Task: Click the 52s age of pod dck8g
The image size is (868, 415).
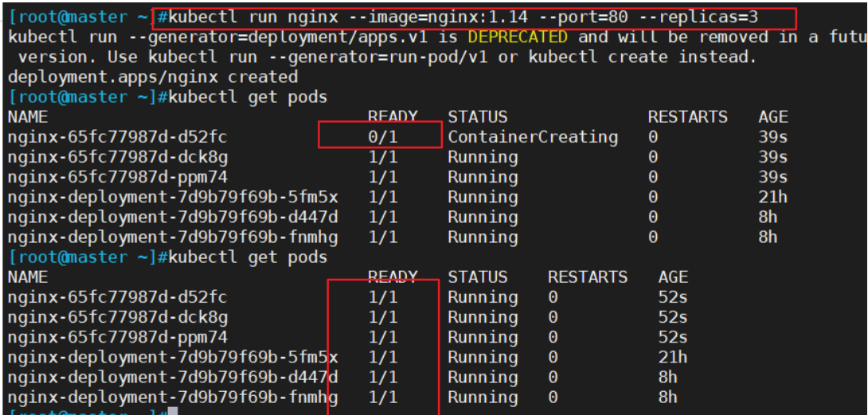Action: (x=673, y=317)
